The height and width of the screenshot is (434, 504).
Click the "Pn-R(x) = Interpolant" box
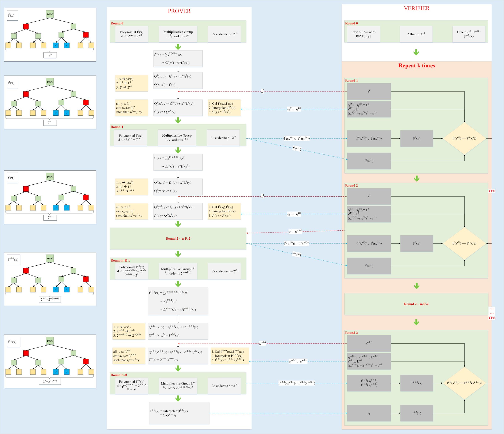click(179, 413)
